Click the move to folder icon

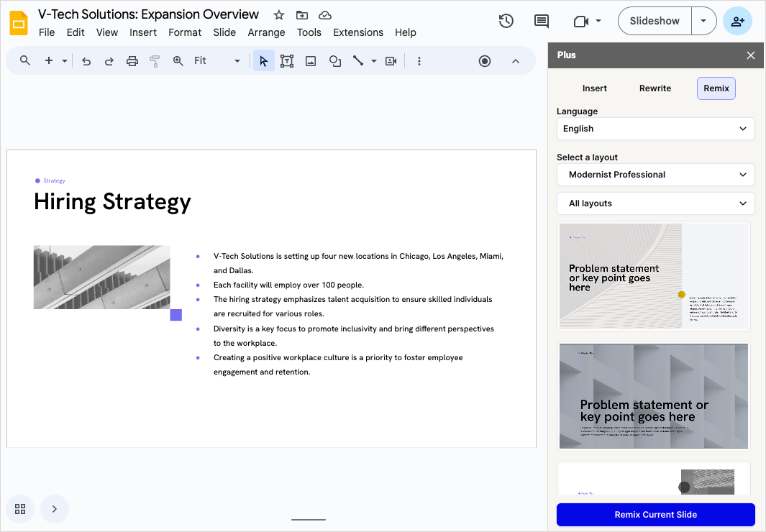tap(302, 15)
